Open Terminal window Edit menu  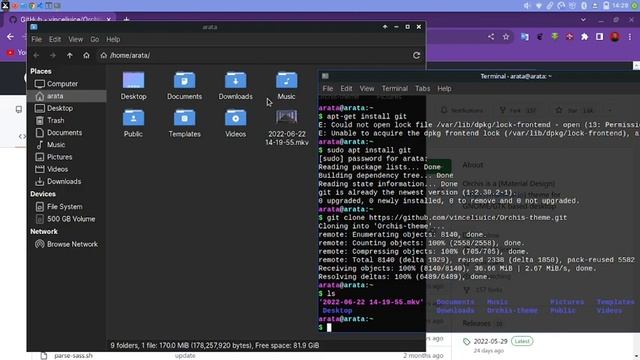coord(346,89)
